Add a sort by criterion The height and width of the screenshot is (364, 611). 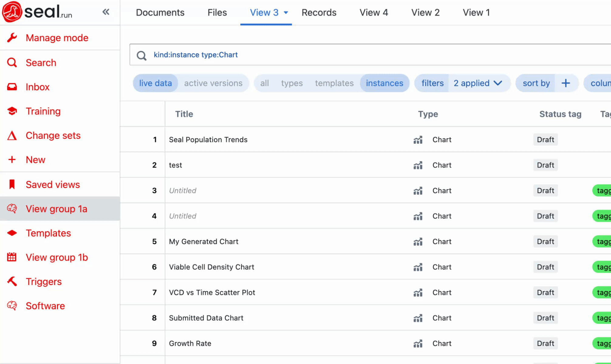565,83
